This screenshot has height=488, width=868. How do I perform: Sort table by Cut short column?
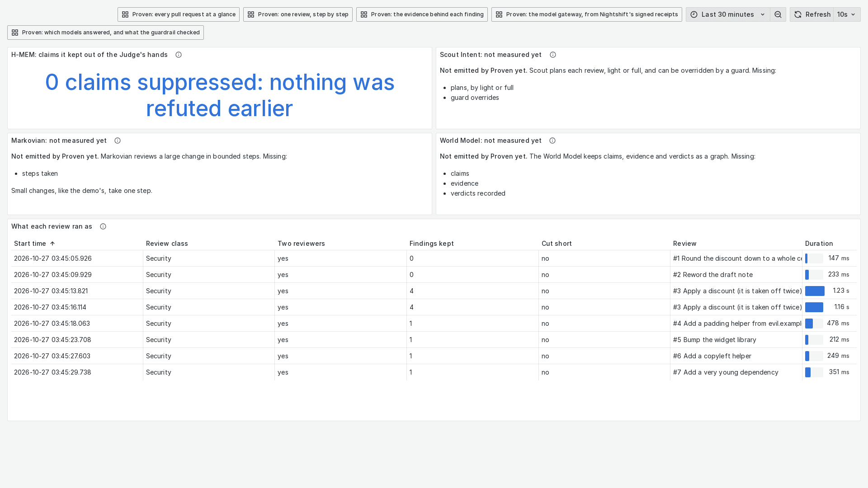[557, 244]
